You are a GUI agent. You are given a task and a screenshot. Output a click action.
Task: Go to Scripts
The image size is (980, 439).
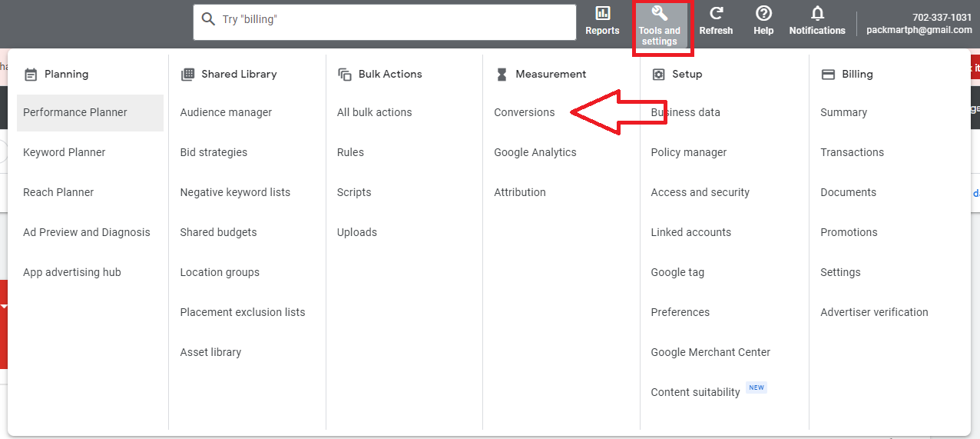click(354, 192)
